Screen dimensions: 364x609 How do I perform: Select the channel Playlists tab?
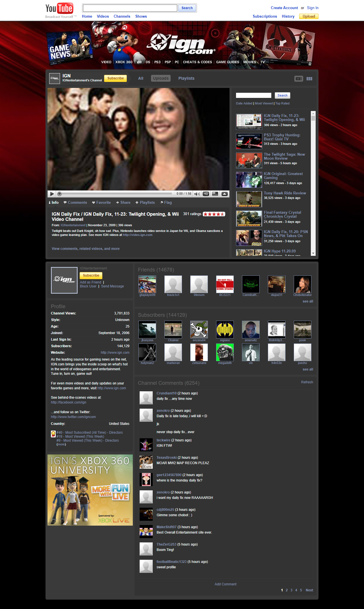pos(187,78)
